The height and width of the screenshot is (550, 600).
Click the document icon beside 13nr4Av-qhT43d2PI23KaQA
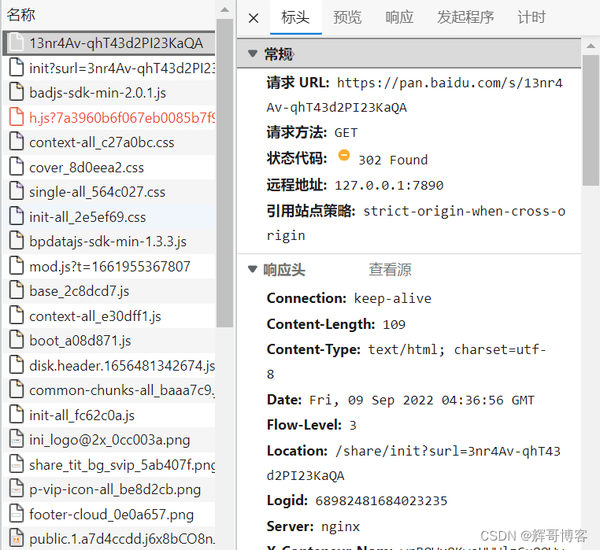point(16,42)
